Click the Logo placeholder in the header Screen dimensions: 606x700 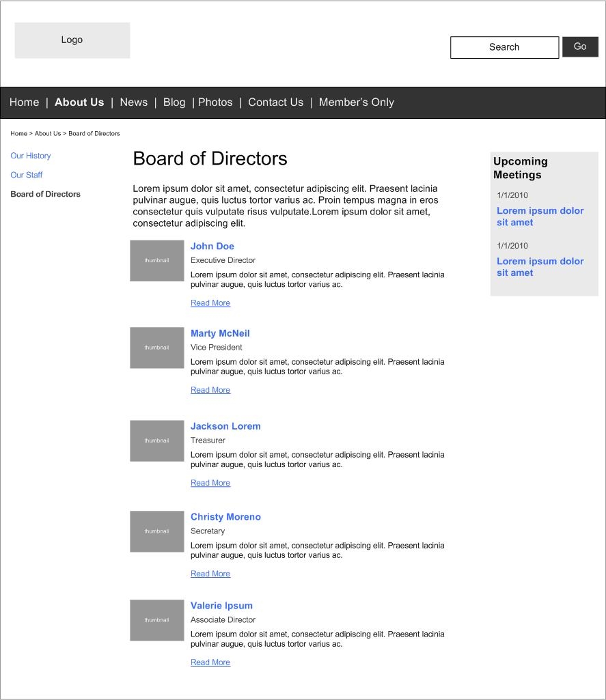coord(72,40)
